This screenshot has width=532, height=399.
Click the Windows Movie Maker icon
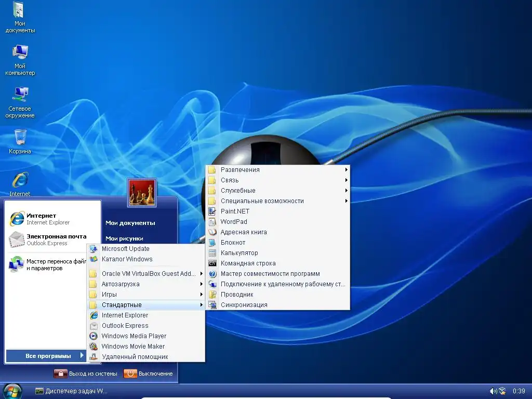click(x=94, y=347)
